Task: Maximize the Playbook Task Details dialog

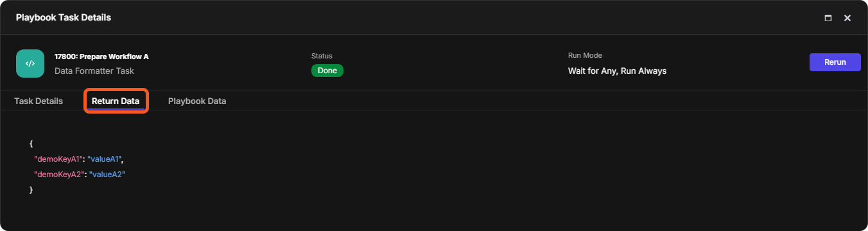Action: 828,18
